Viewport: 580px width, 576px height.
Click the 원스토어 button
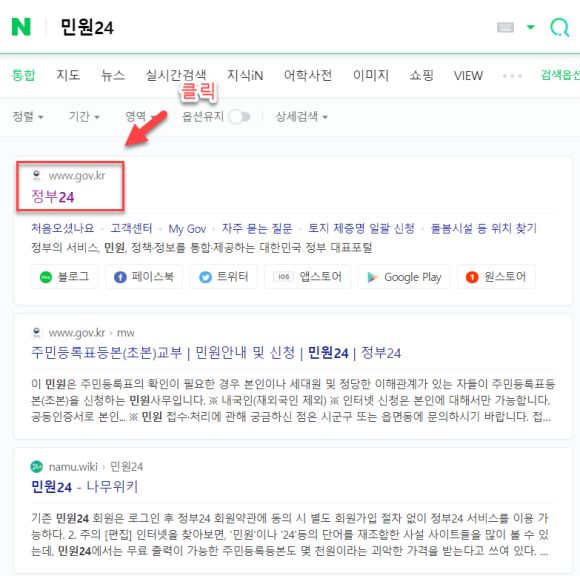point(496,276)
